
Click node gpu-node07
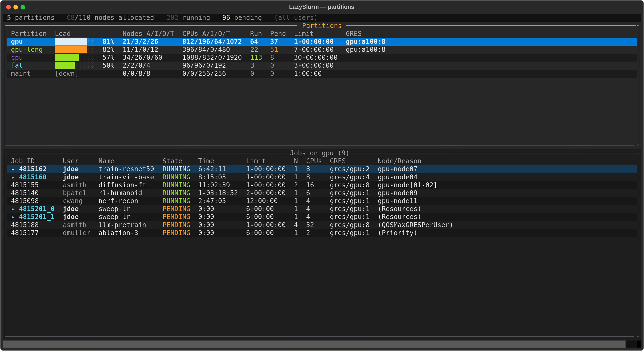[x=397, y=169]
